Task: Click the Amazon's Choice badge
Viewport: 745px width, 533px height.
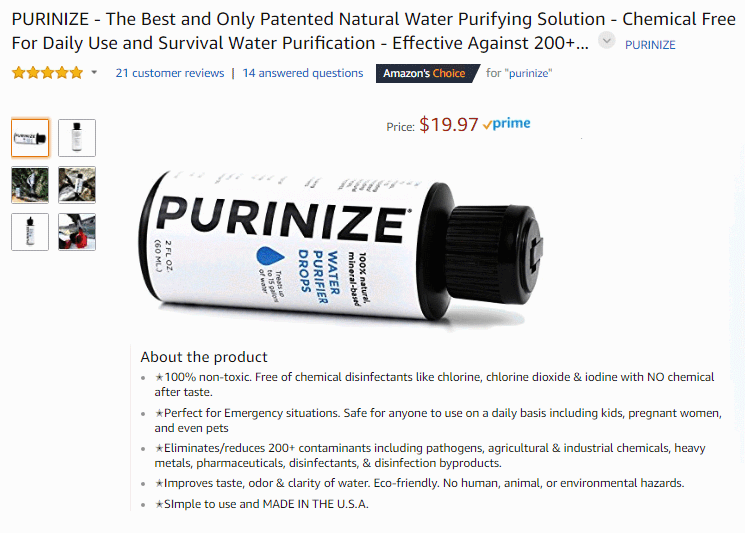Action: click(425, 73)
